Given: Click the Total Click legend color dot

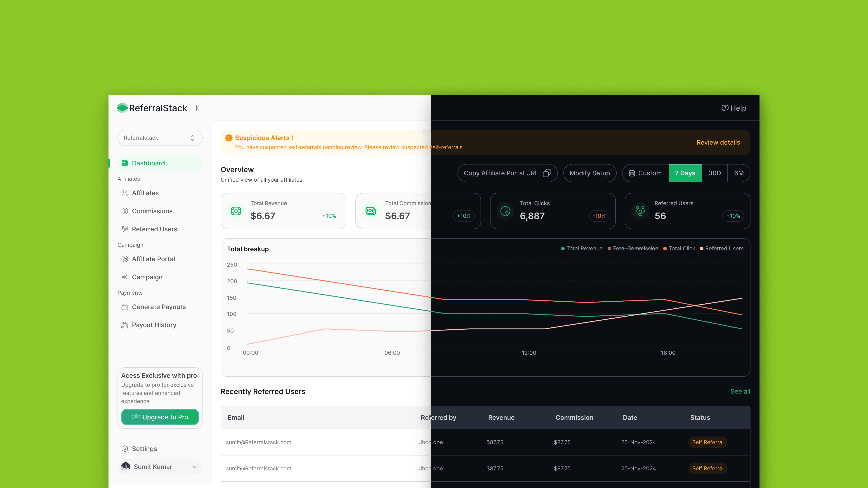Looking at the screenshot, I should [665, 249].
